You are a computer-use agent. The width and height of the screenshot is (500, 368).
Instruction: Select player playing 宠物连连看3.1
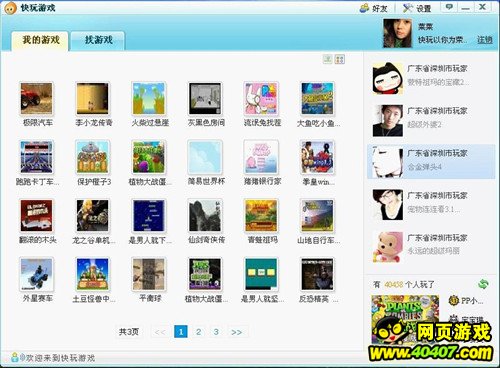click(x=430, y=204)
